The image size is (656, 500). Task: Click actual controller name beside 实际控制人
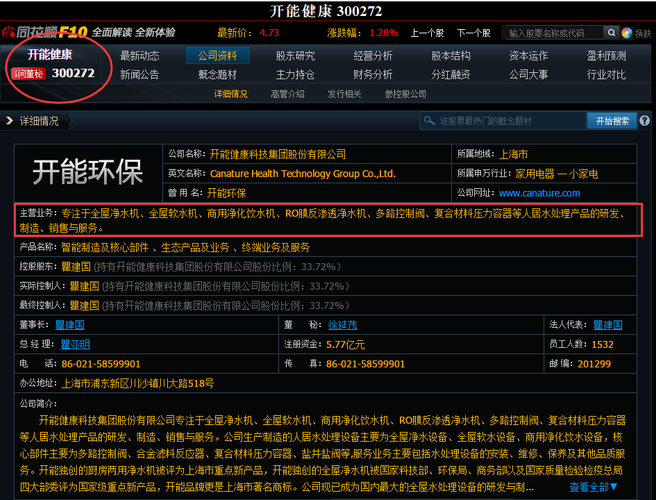[x=84, y=286]
